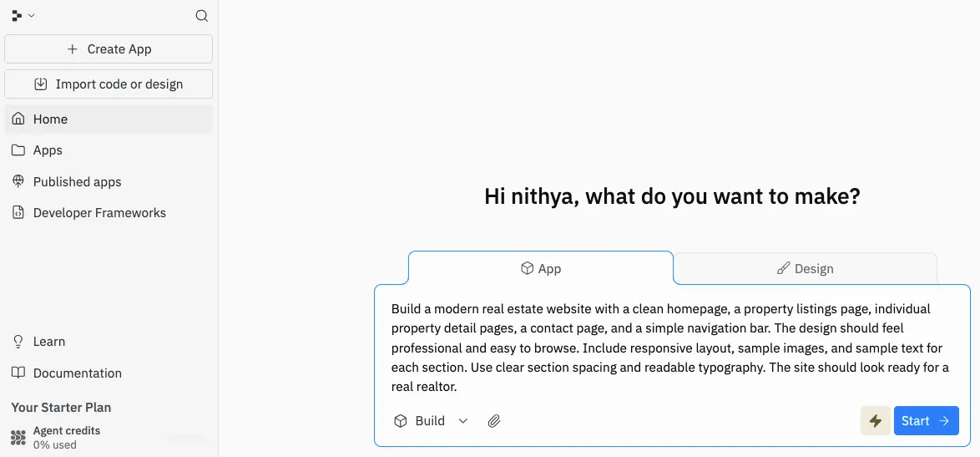The height and width of the screenshot is (457, 980).
Task: Go to Home in sidebar
Action: click(x=50, y=119)
